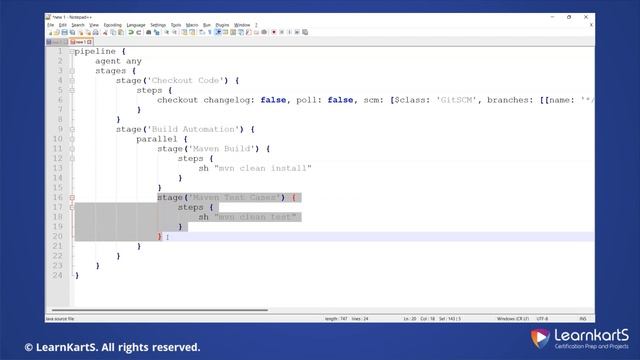This screenshot has width=640, height=360.
Task: Open the Function List toolbar icon
Action: pos(249,32)
